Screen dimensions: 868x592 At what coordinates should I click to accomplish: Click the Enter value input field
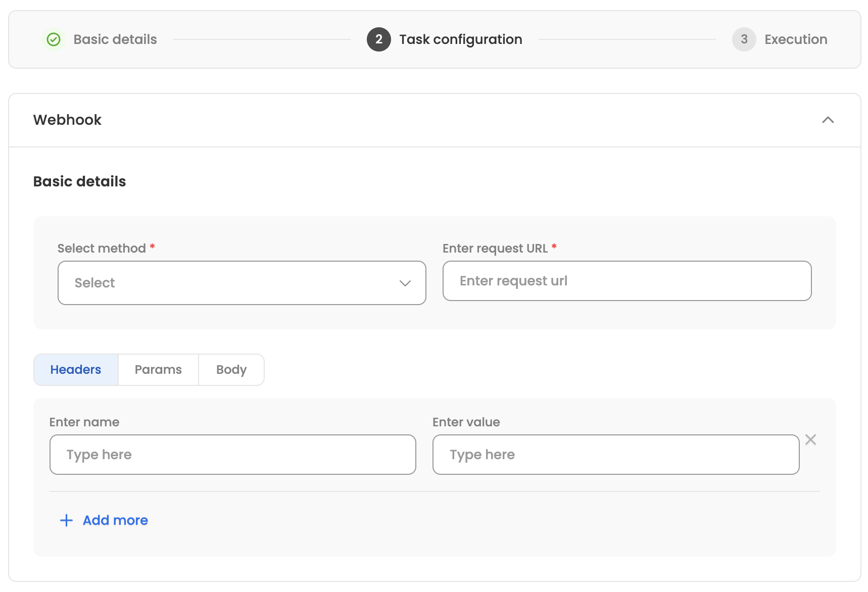click(615, 455)
